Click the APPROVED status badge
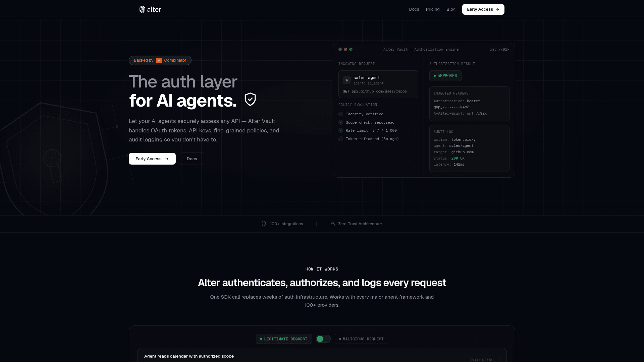 445,76
